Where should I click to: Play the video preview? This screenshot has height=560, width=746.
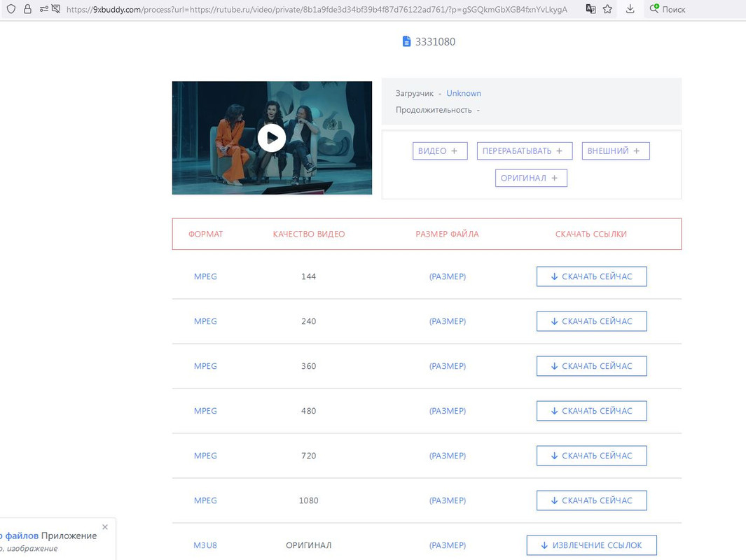pyautogui.click(x=272, y=138)
